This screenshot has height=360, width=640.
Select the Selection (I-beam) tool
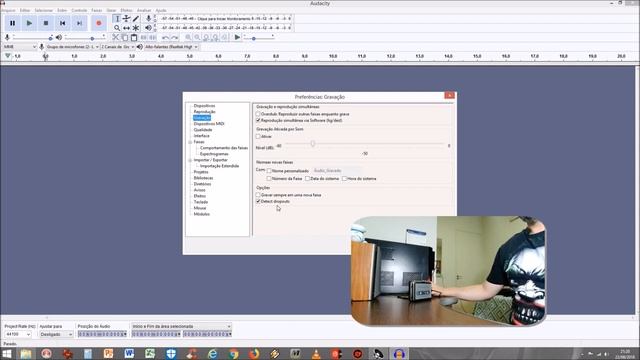click(117, 19)
